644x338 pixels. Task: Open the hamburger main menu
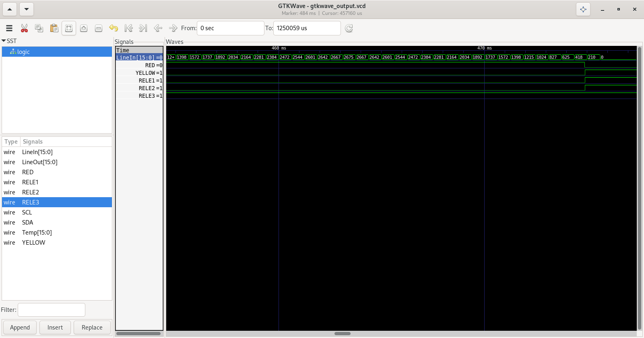pos(9,28)
